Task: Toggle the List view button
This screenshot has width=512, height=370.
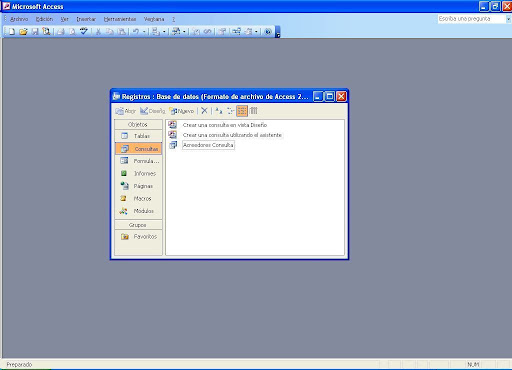Action: 242,111
